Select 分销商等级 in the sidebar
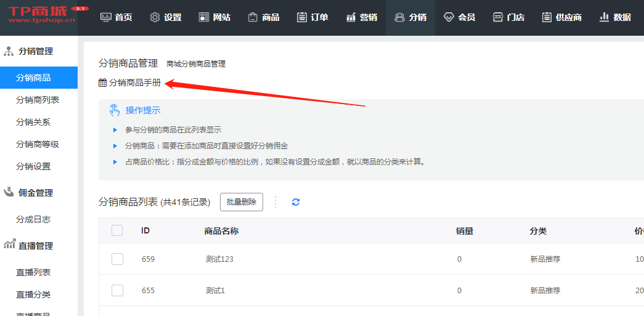644x316 pixels. click(38, 144)
